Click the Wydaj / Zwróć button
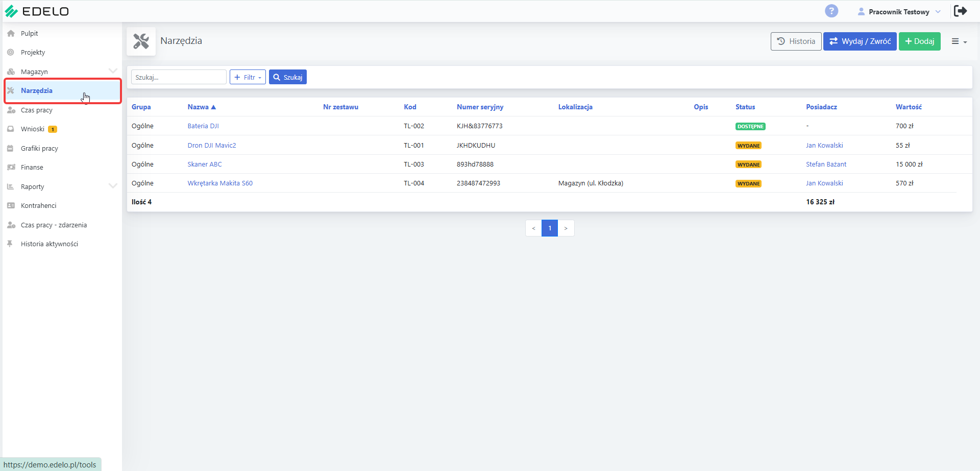The height and width of the screenshot is (471, 980). (860, 41)
